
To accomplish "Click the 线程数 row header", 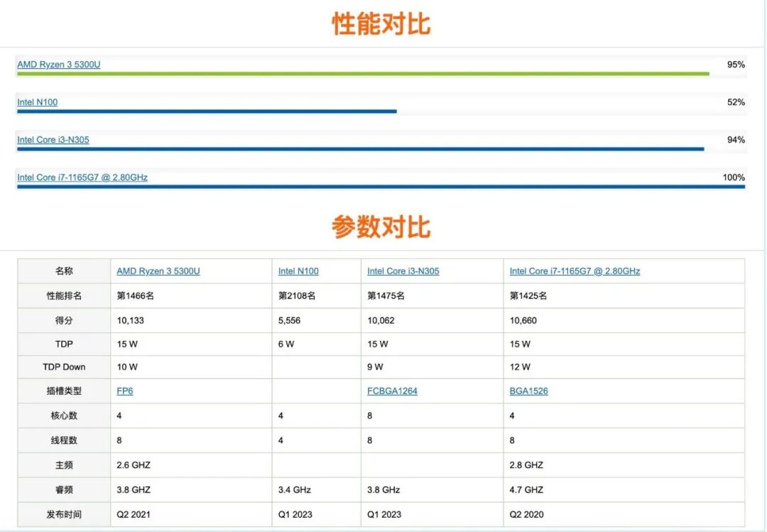I will (64, 440).
